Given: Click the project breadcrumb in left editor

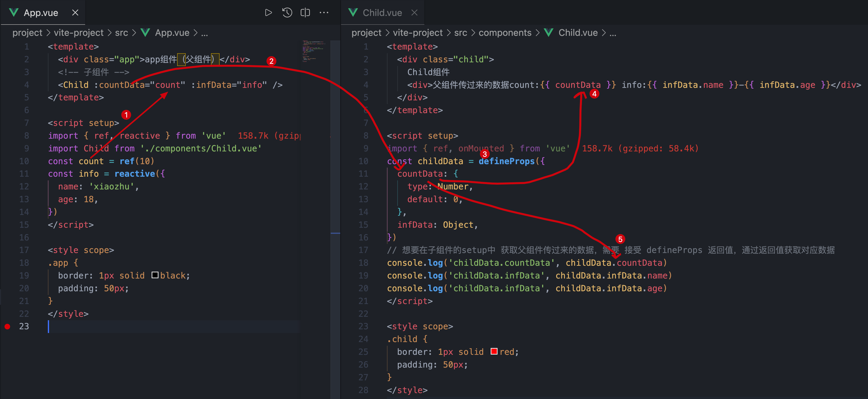Looking at the screenshot, I should click(x=27, y=33).
